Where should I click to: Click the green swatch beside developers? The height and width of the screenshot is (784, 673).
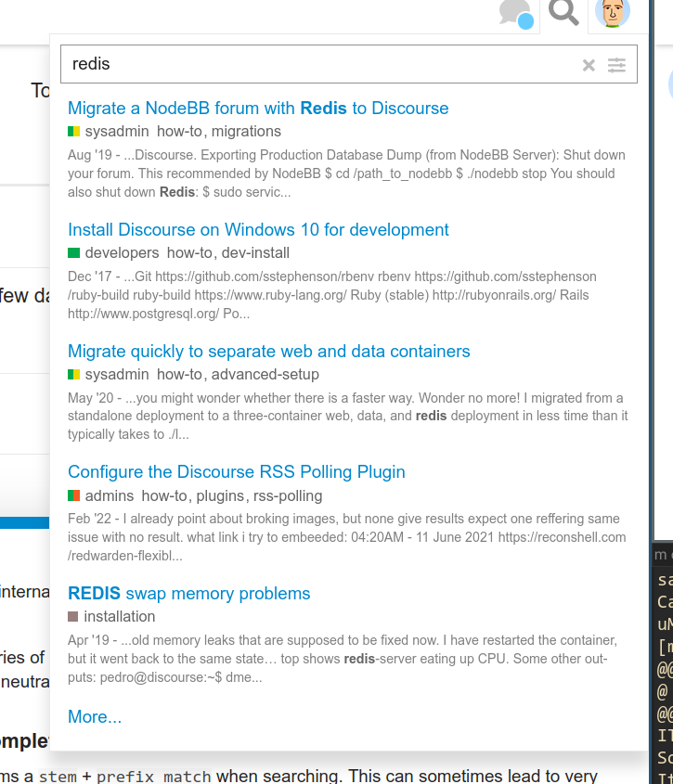pos(73,253)
